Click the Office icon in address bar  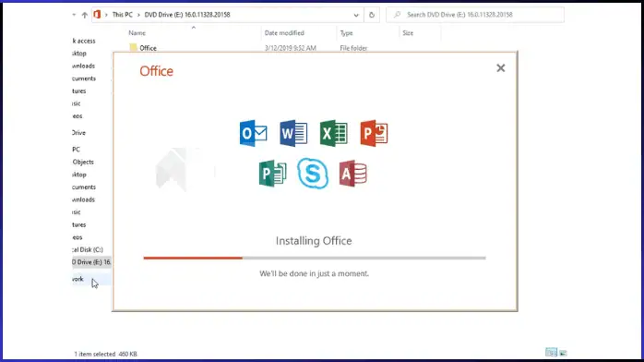point(97,15)
